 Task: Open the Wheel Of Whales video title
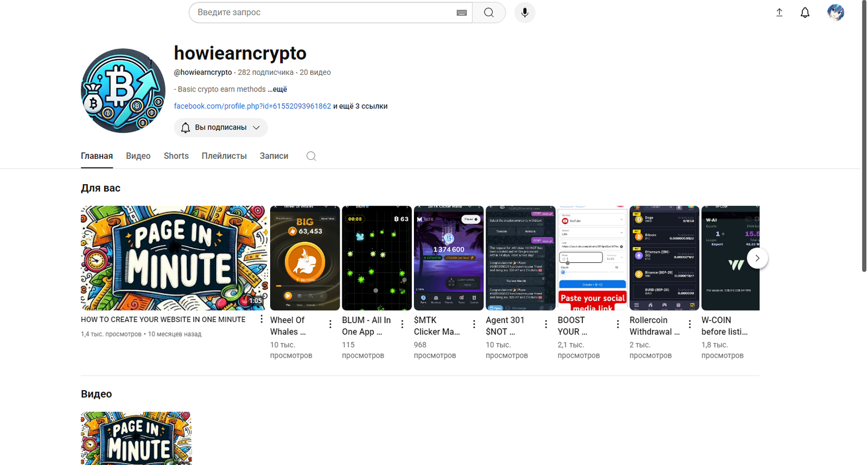(x=288, y=326)
